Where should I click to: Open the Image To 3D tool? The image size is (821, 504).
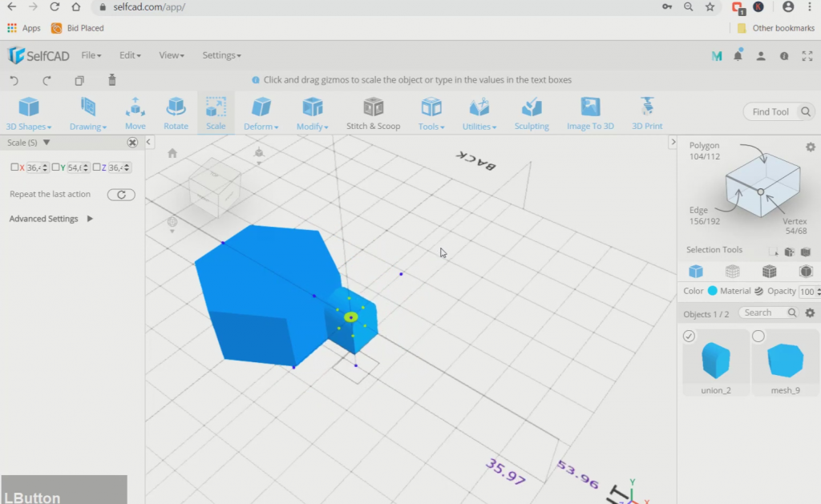tap(589, 113)
